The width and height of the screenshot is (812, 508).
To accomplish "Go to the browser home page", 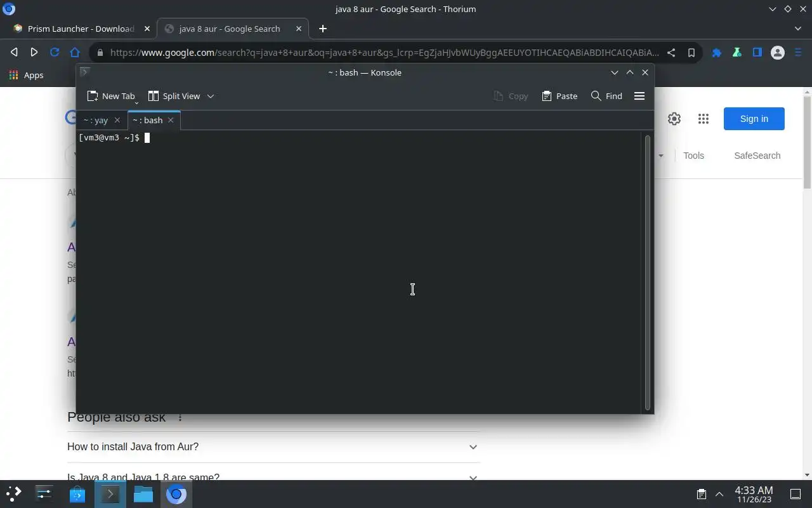I will pyautogui.click(x=75, y=53).
